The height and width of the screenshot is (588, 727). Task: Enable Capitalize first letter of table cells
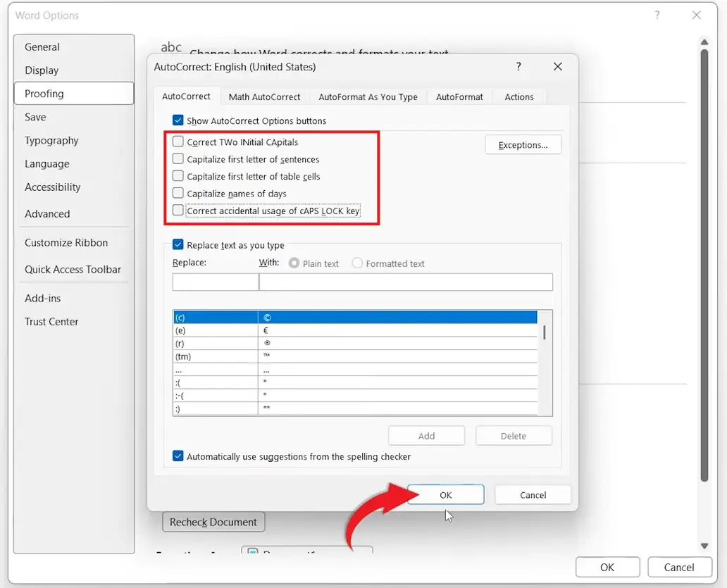(x=178, y=175)
